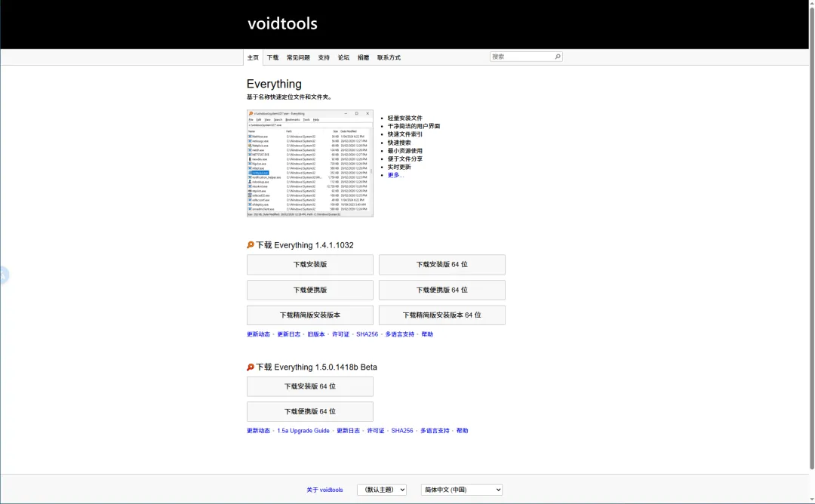
Task: Open the 下载 menu item
Action: (x=273, y=57)
